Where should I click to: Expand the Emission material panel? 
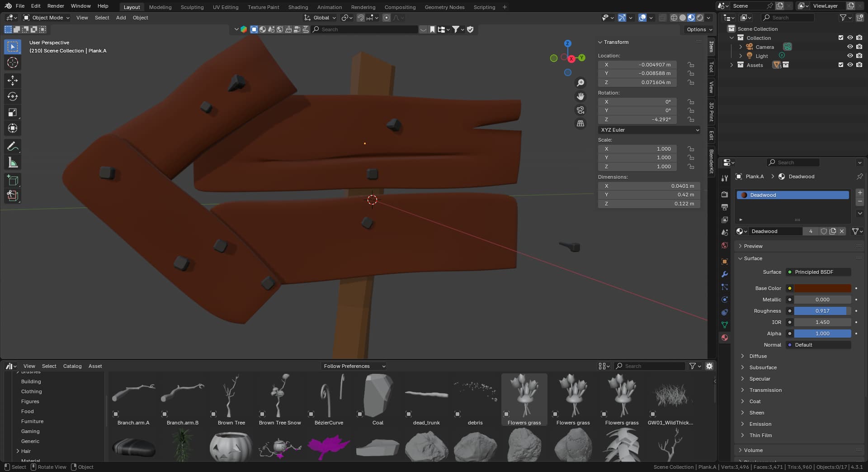pyautogui.click(x=760, y=424)
